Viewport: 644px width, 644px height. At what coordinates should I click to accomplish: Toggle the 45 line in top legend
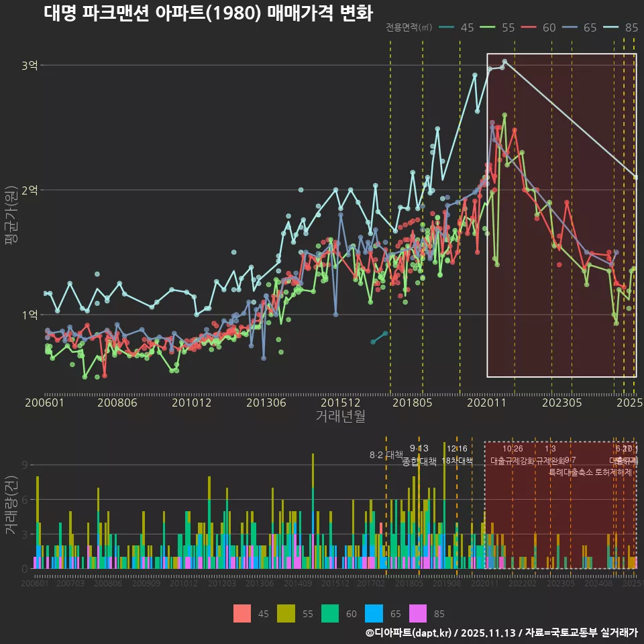[x=457, y=28]
